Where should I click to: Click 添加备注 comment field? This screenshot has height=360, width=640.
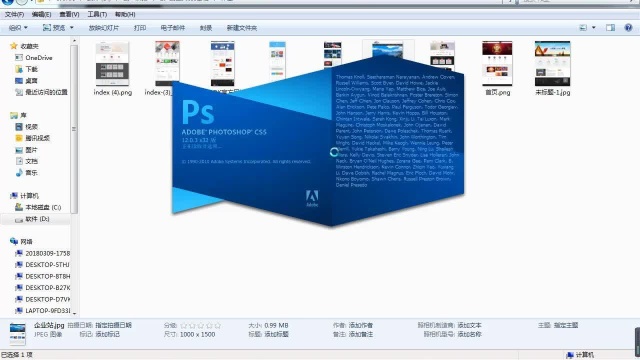[x=360, y=334]
